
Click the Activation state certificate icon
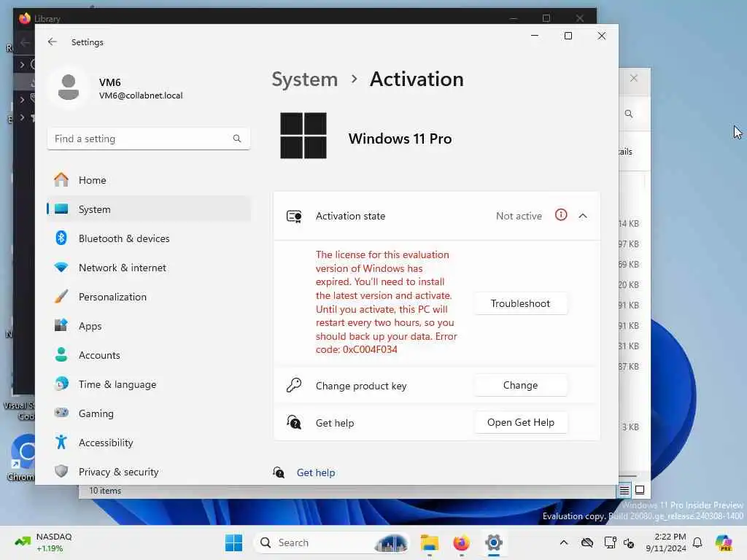[294, 216]
